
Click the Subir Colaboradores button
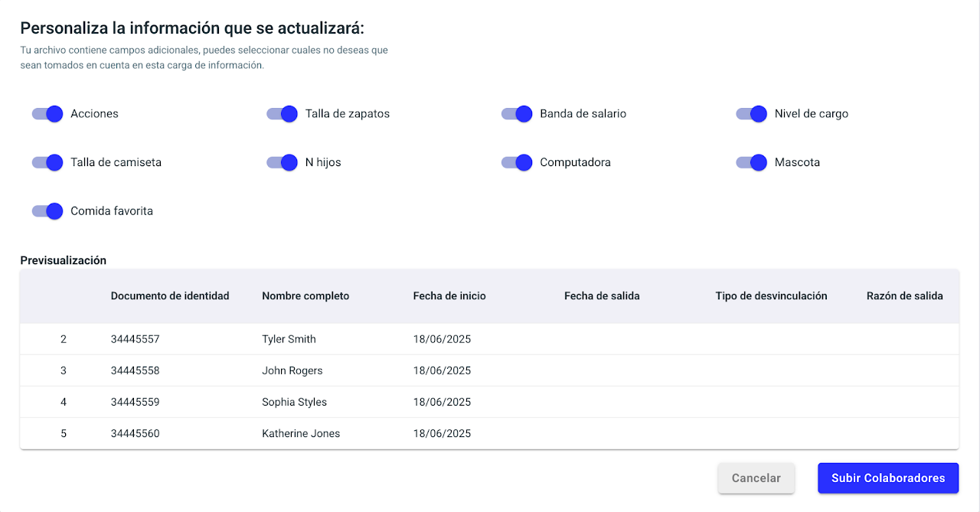pyautogui.click(x=888, y=478)
